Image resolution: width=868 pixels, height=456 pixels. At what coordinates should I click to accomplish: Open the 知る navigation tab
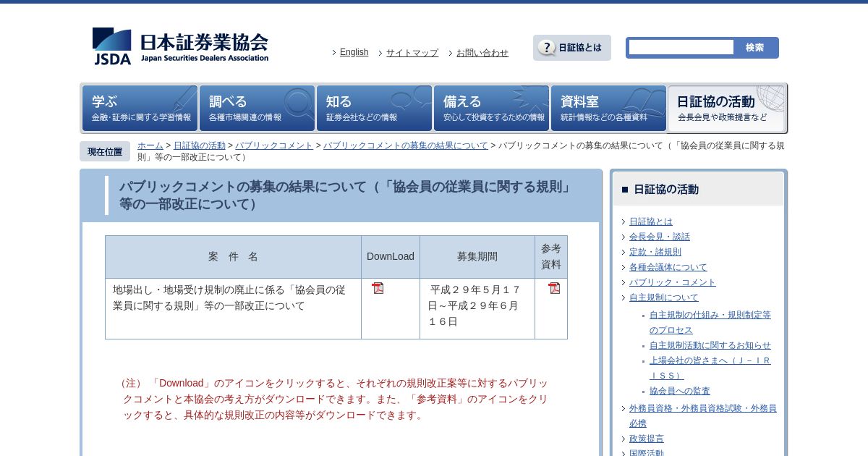pos(374,109)
